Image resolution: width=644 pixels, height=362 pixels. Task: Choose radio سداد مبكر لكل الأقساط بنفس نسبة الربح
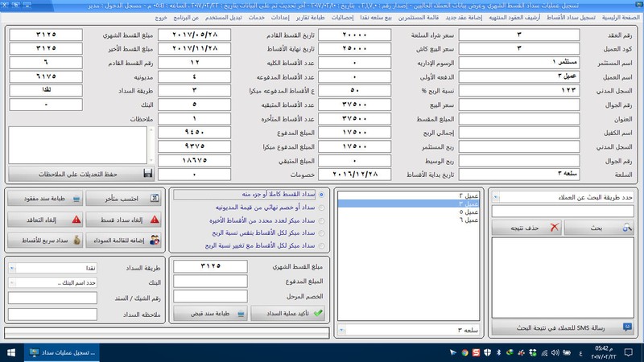pyautogui.click(x=322, y=233)
